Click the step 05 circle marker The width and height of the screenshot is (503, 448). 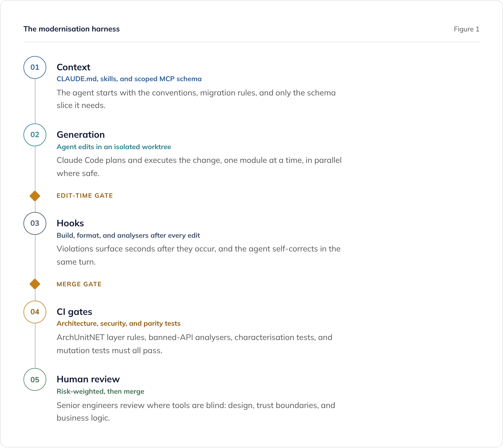[35, 379]
